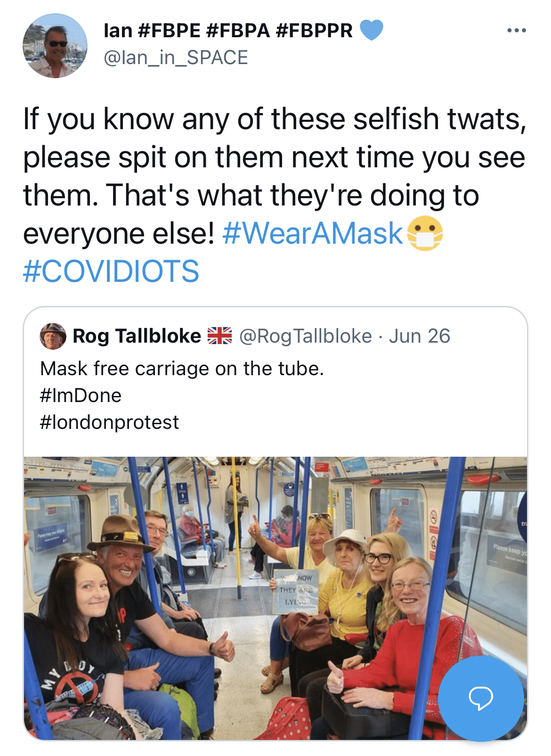551x756 pixels.
Task: Click the Jun 26 timestamp
Action: tap(419, 336)
